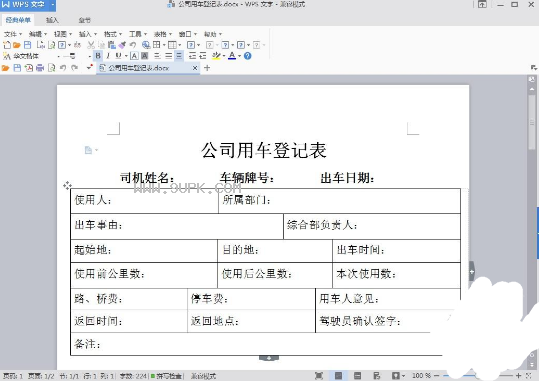Copy icon in standard toolbar

point(101,45)
